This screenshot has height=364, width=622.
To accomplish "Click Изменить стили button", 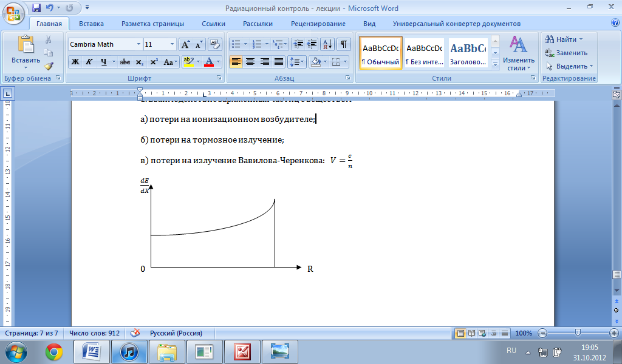I will [519, 53].
